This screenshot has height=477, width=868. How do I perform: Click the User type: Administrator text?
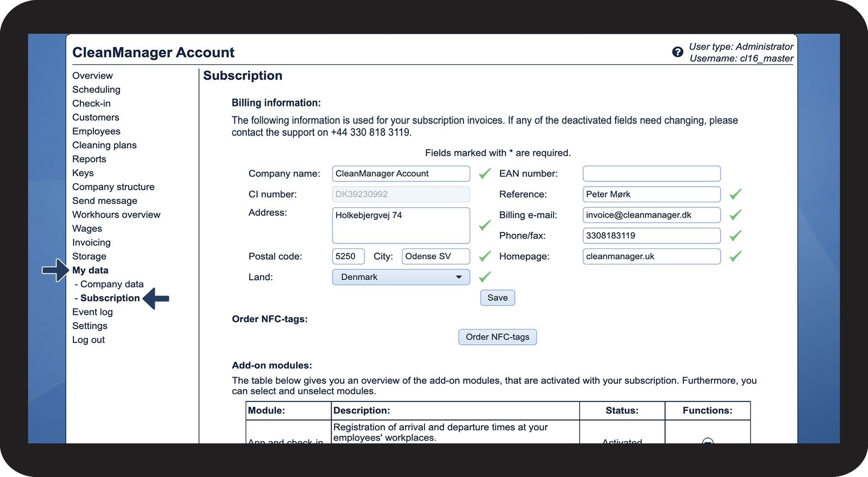tap(741, 47)
